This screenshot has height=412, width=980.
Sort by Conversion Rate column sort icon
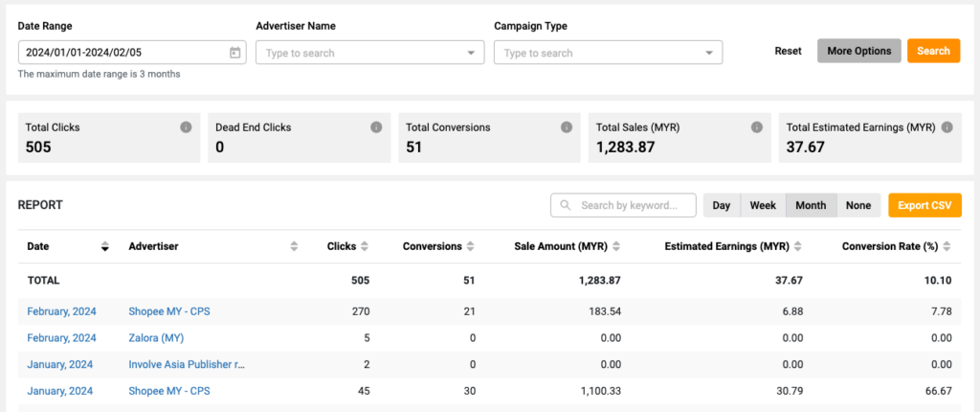coord(947,247)
